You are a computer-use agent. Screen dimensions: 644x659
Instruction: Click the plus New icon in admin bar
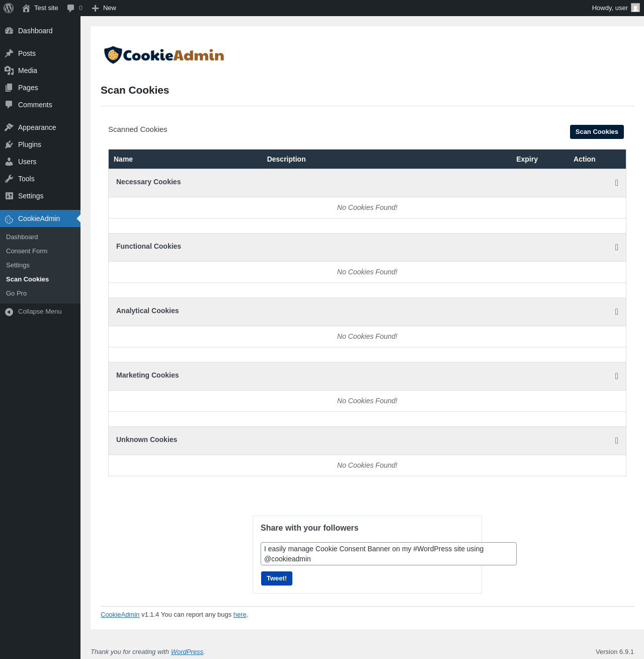[x=95, y=8]
